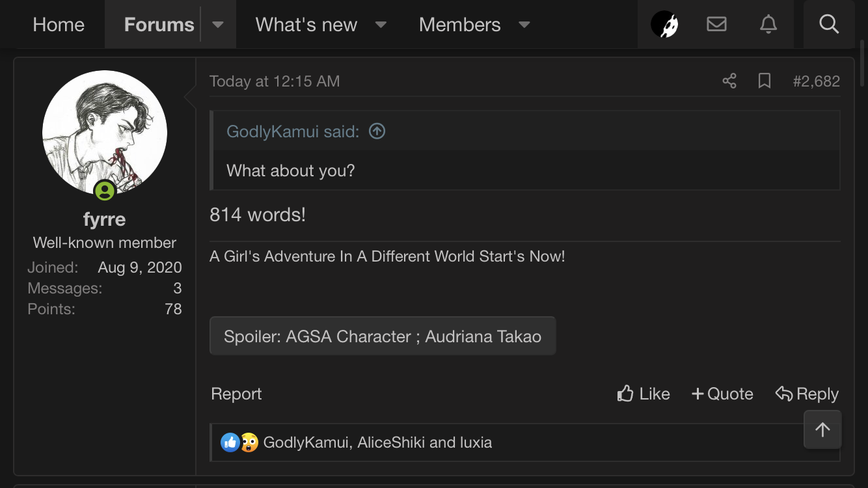Click the blue thumbs-up reaction icon
This screenshot has height=488, width=868.
(230, 442)
